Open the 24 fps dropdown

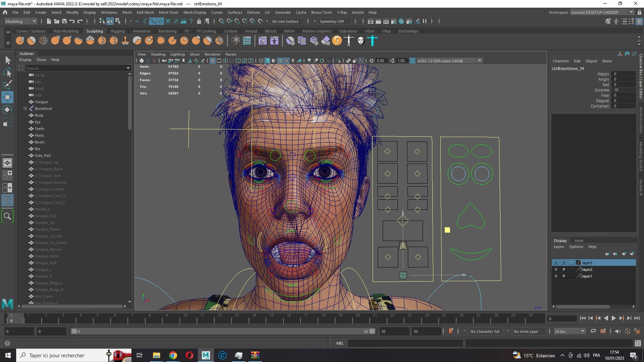pyautogui.click(x=570, y=331)
